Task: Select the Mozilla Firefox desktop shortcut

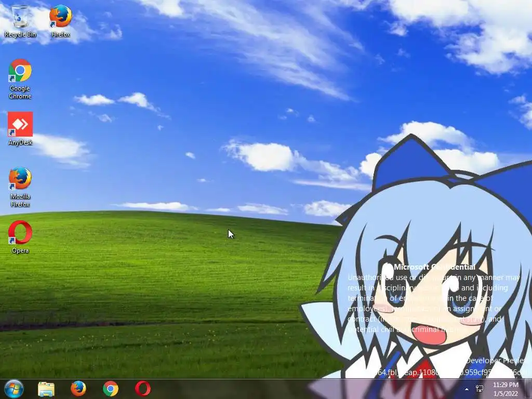Action: [20, 187]
